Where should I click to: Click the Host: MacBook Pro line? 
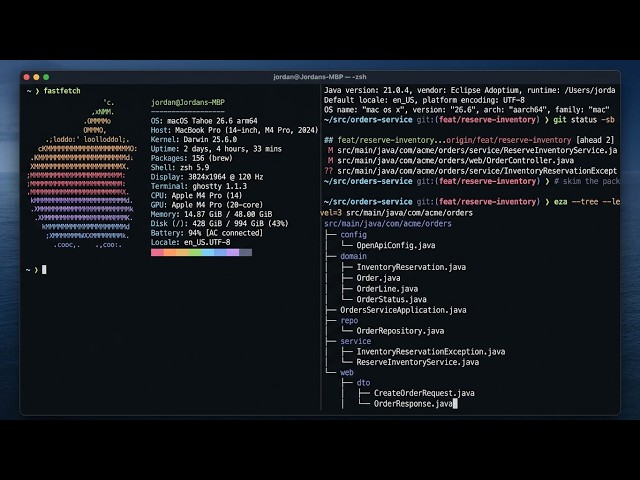234,130
